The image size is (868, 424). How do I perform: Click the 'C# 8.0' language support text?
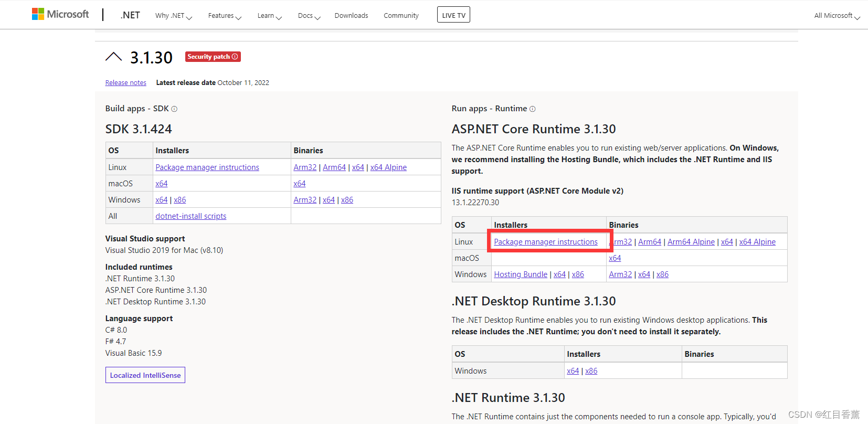pos(116,330)
